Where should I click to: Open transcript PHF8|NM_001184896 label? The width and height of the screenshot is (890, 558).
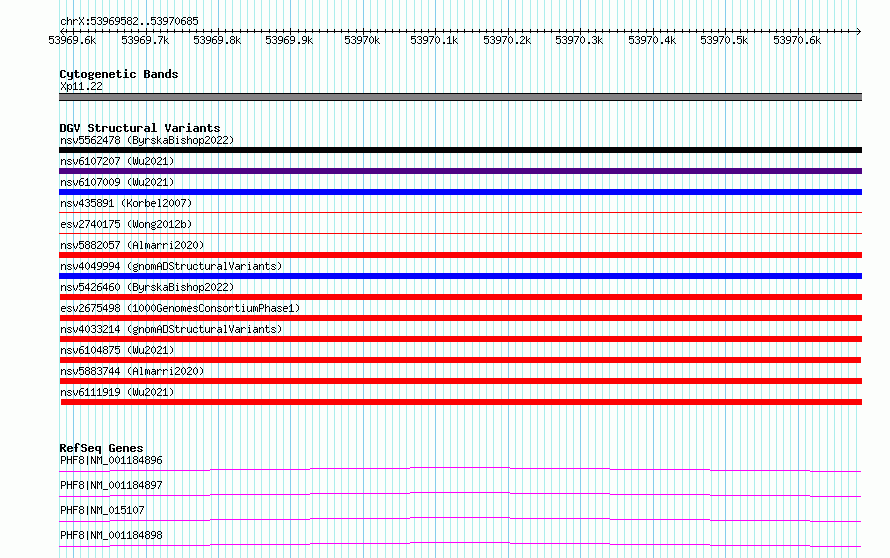(111, 460)
